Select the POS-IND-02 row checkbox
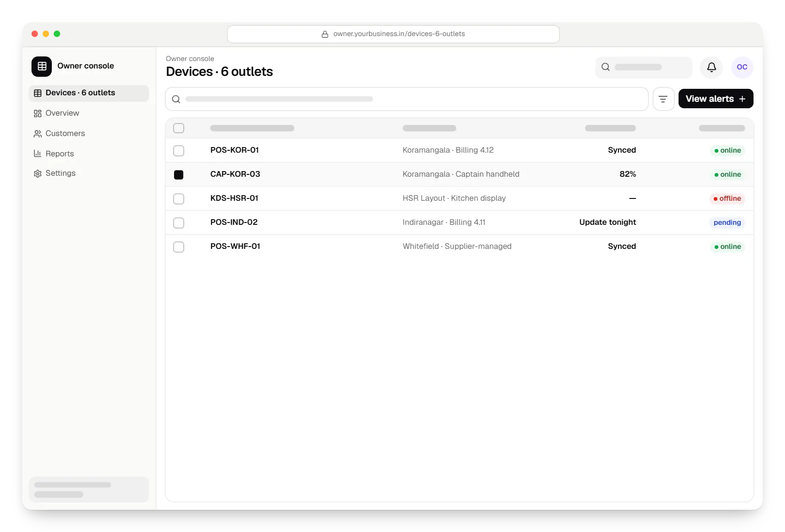785x532 pixels. tap(179, 223)
